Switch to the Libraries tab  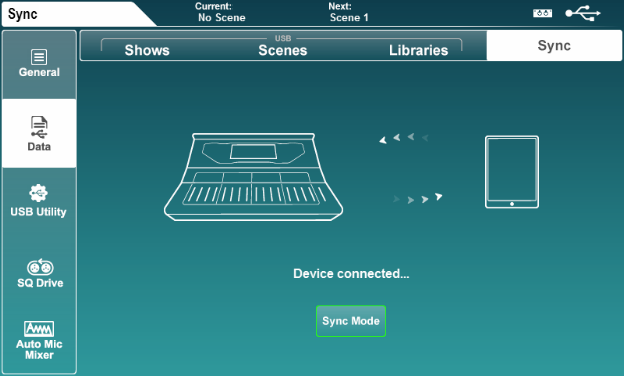pos(419,50)
